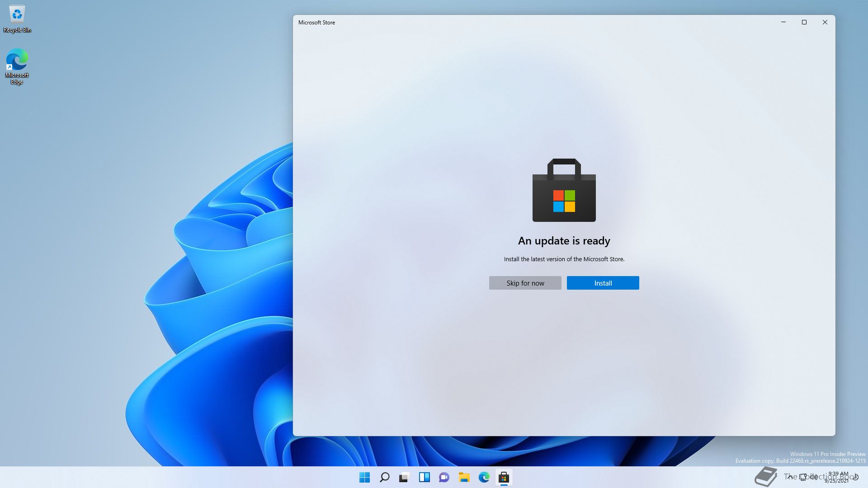Open the Recycle Bin desktop icon
The width and height of the screenshot is (868, 488).
pyautogui.click(x=17, y=19)
